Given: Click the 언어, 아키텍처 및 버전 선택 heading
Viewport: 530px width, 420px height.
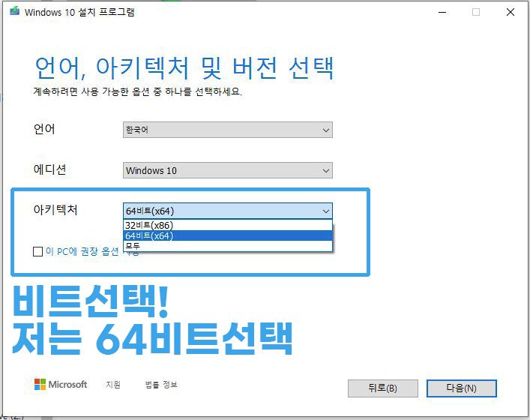Looking at the screenshot, I should tap(184, 69).
